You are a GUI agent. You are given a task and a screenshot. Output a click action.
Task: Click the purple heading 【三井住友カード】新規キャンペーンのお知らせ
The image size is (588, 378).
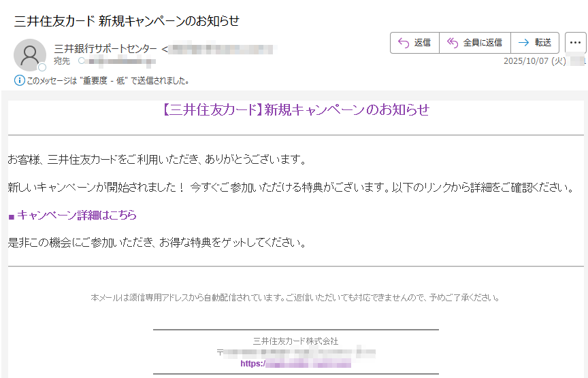coord(295,109)
